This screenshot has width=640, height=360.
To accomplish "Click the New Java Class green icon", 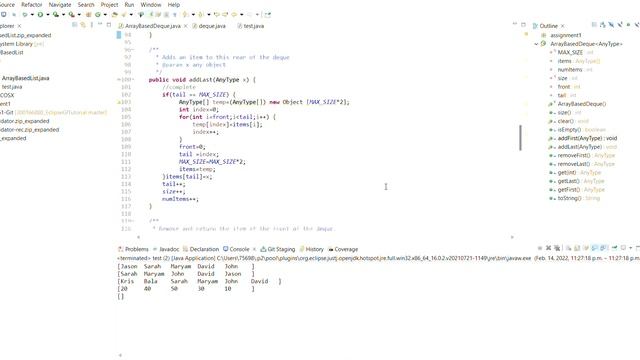I will [98, 15].
